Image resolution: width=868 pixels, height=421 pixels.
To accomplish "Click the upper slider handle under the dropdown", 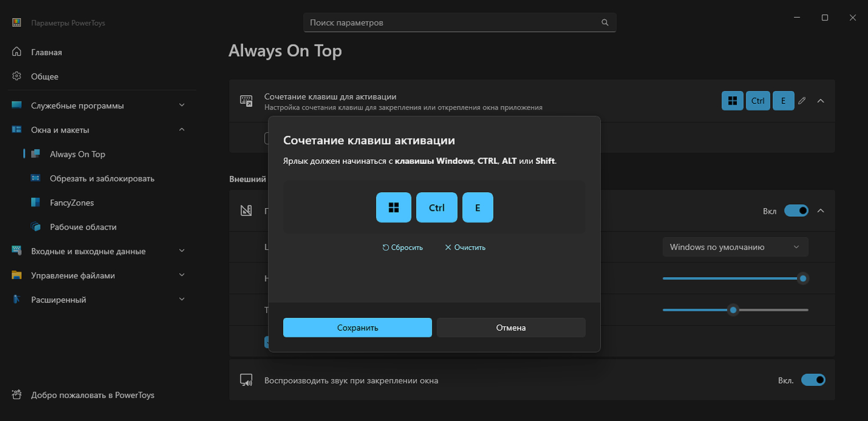I will point(803,278).
